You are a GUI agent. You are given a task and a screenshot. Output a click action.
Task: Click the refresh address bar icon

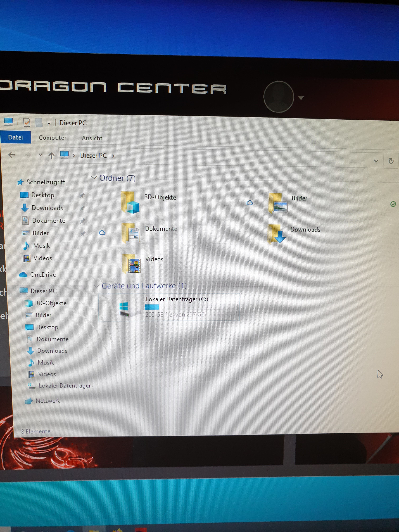coord(391,161)
